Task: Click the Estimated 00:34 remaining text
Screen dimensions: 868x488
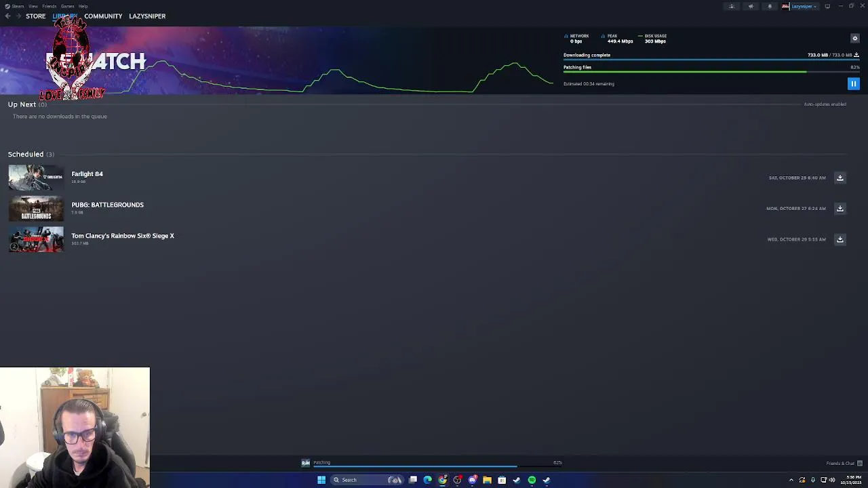Action: (589, 84)
